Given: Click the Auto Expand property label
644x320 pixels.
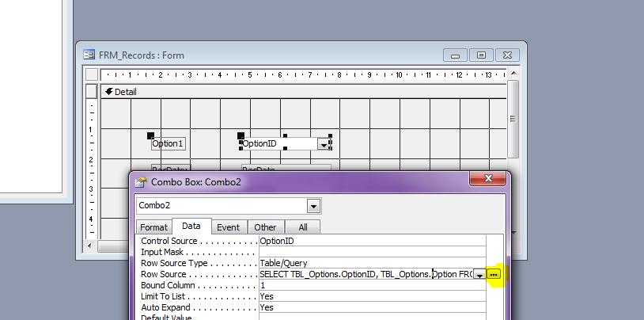Looking at the screenshot, I should 165,307.
